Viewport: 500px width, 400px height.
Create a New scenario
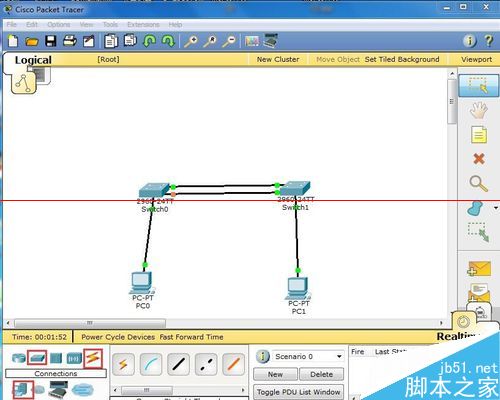(275, 374)
